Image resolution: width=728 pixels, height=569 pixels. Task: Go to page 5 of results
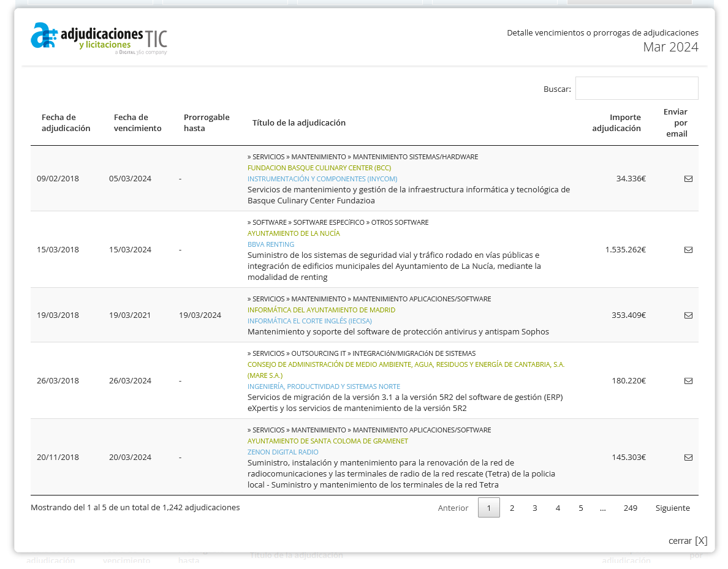[581, 508]
